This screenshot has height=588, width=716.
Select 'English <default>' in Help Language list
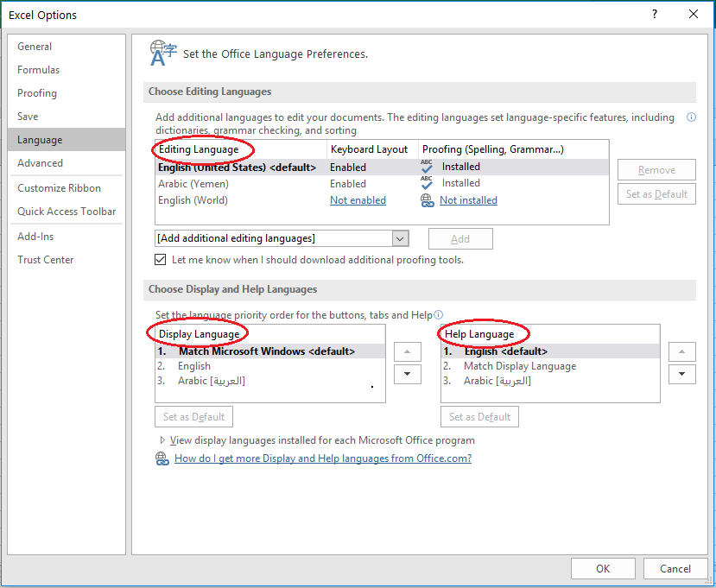click(550, 351)
